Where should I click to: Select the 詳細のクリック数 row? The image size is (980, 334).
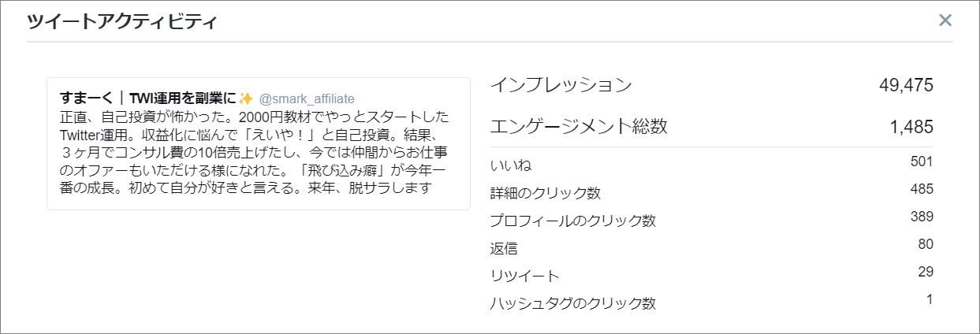click(712, 192)
